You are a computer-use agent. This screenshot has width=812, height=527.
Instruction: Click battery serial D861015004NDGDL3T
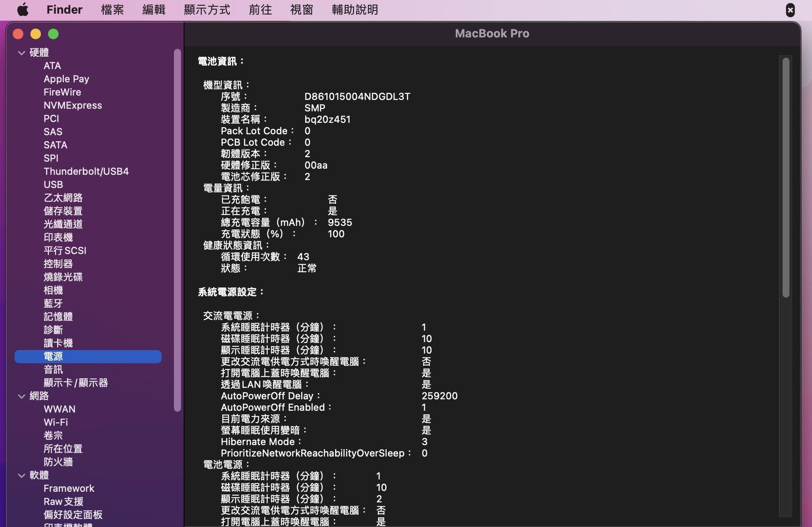357,96
